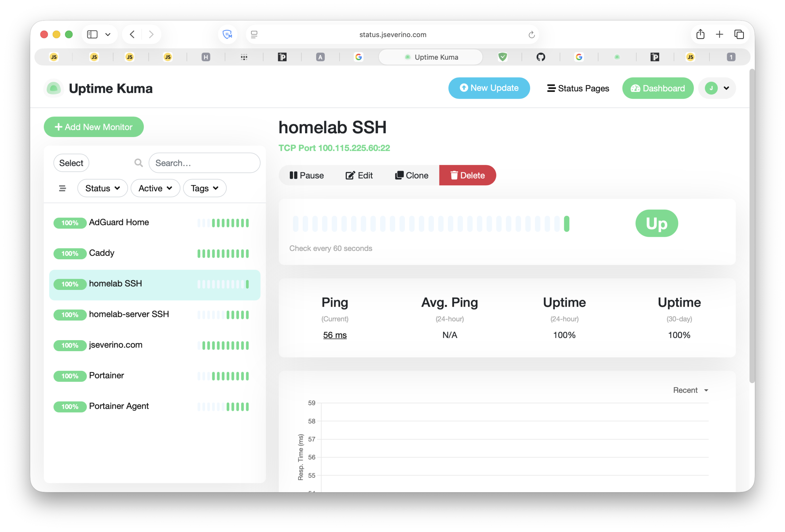
Task: Click the Check every 60 seconds text
Action: tap(331, 248)
